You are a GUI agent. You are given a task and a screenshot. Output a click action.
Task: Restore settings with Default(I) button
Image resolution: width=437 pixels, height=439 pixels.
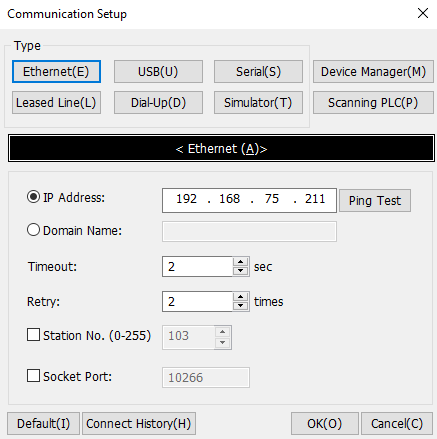point(44,424)
